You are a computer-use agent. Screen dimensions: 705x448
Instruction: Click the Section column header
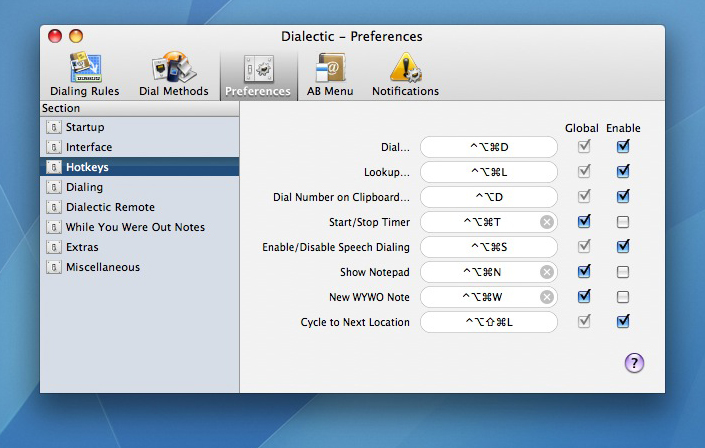click(139, 108)
